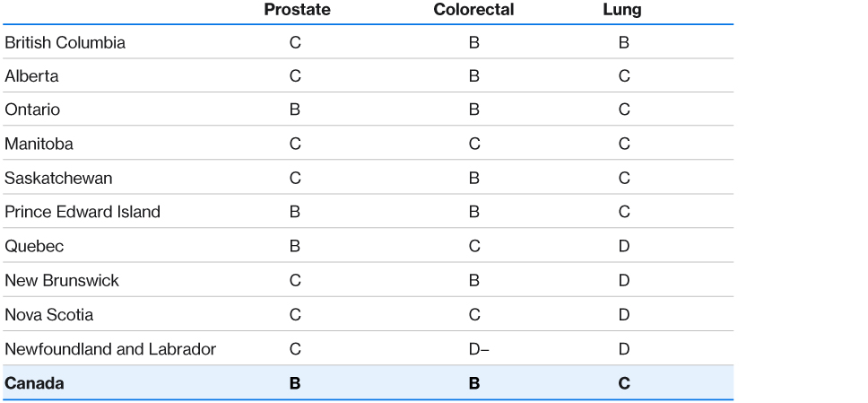Select Quebec's Lung grade D cell

(623, 246)
